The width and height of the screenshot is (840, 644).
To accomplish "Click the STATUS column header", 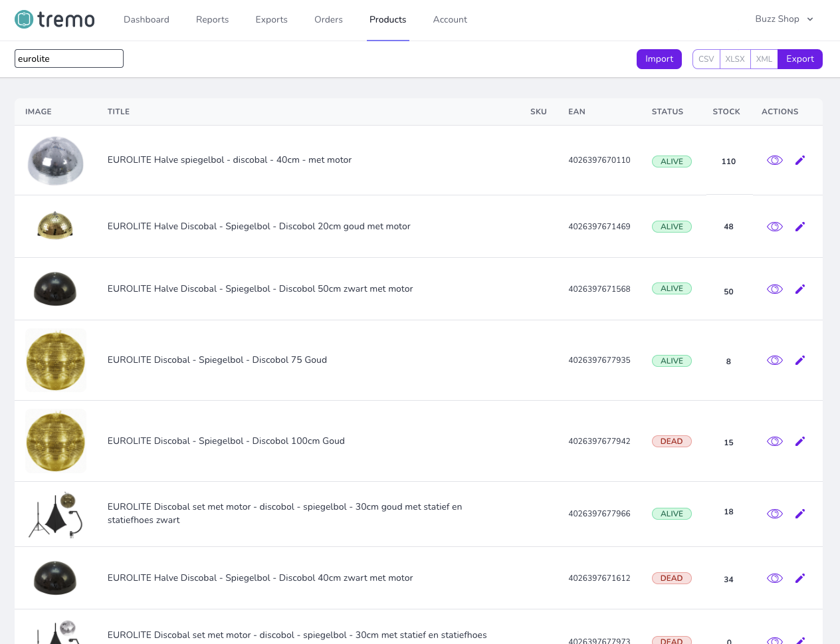I will tap(667, 112).
